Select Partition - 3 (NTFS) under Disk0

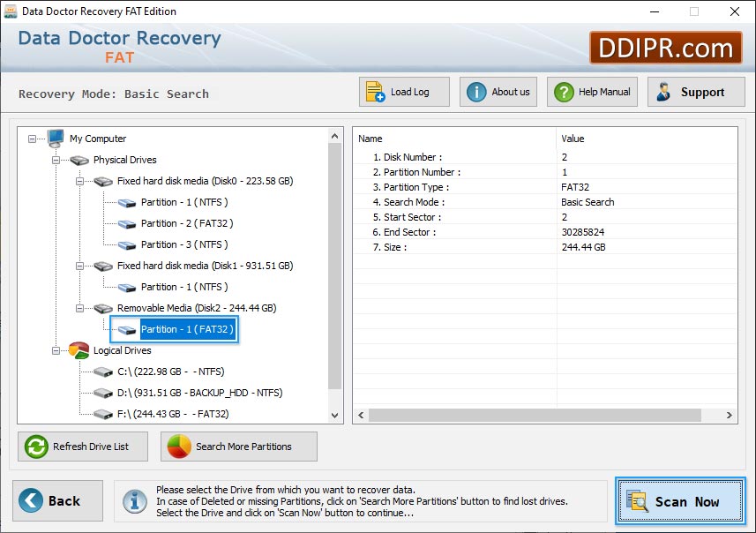click(184, 244)
